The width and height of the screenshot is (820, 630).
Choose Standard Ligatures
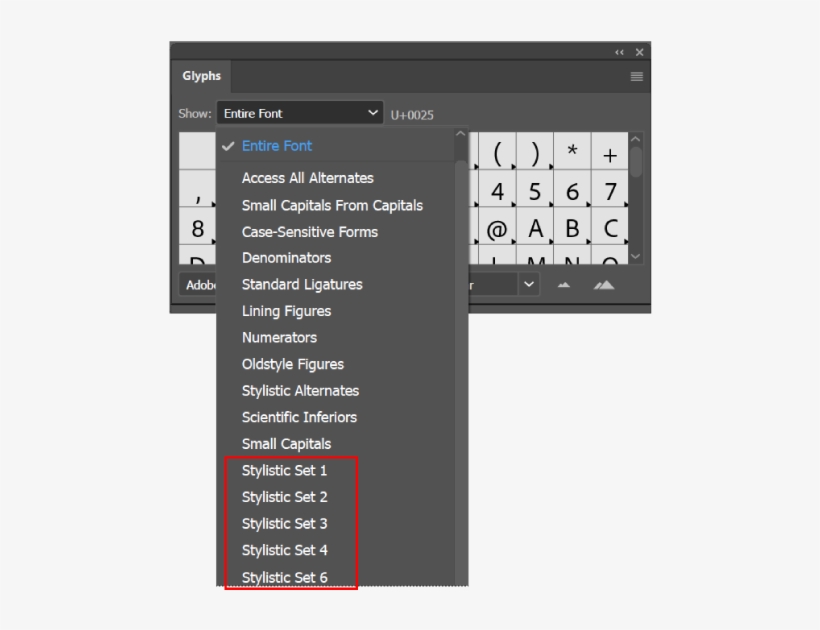[300, 284]
